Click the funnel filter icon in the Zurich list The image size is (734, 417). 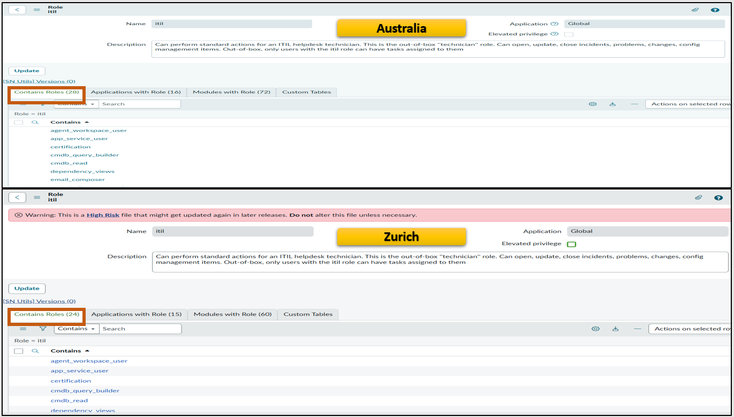coord(42,328)
